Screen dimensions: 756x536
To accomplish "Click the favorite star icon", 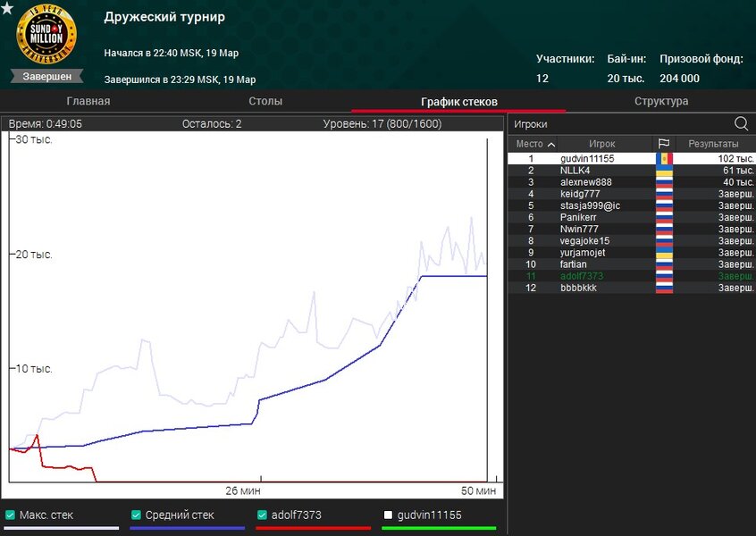I will pyautogui.click(x=8, y=9).
